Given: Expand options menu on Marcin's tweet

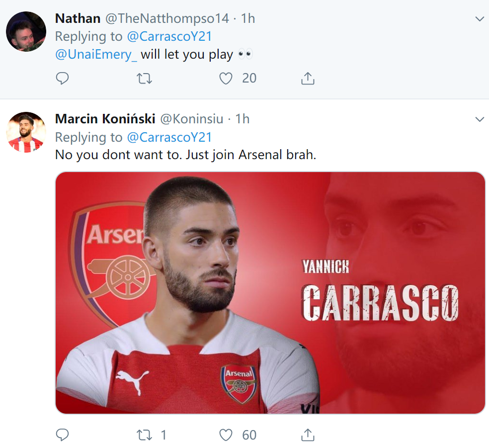Looking at the screenshot, I should click(x=480, y=119).
